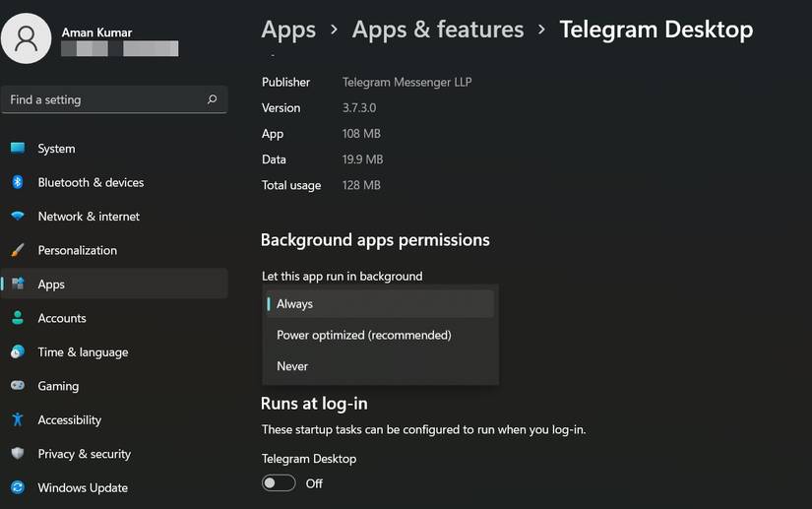The height and width of the screenshot is (509, 812).
Task: Click Data value 19.9 MB
Action: click(362, 159)
